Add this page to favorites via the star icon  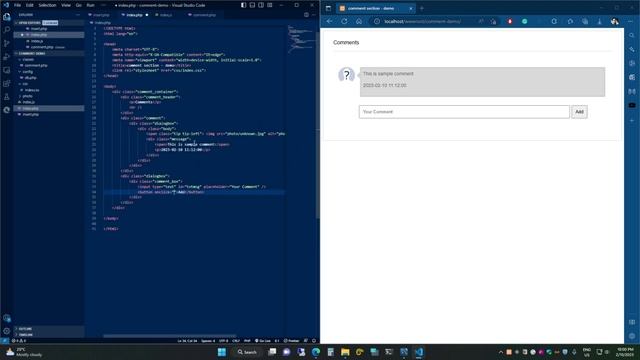tap(493, 21)
